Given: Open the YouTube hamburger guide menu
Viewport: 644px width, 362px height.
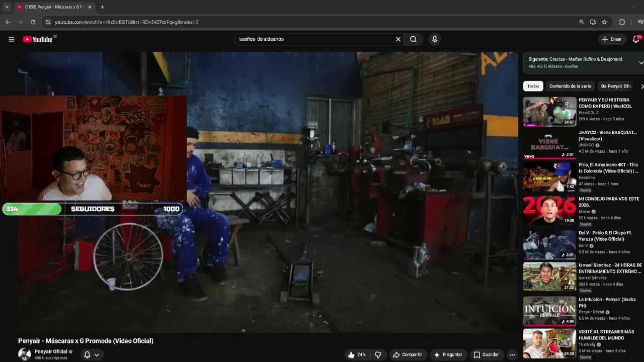Looking at the screenshot, I should pyautogui.click(x=11, y=39).
